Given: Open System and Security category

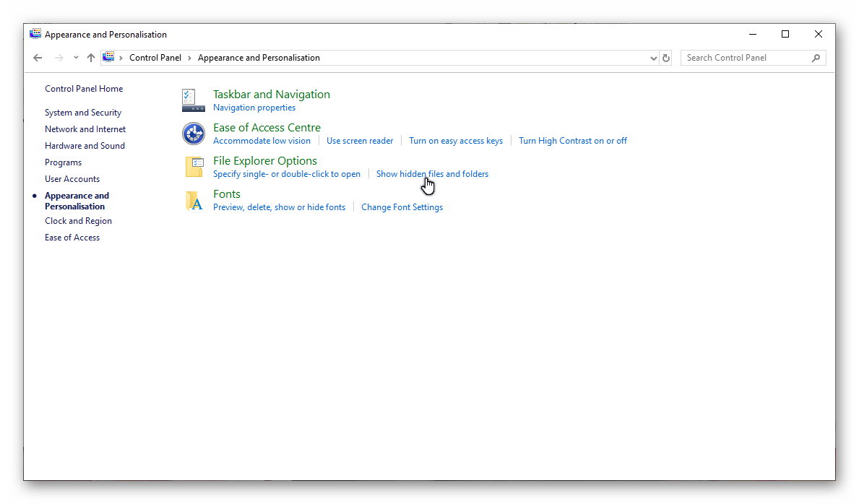Looking at the screenshot, I should (x=83, y=113).
